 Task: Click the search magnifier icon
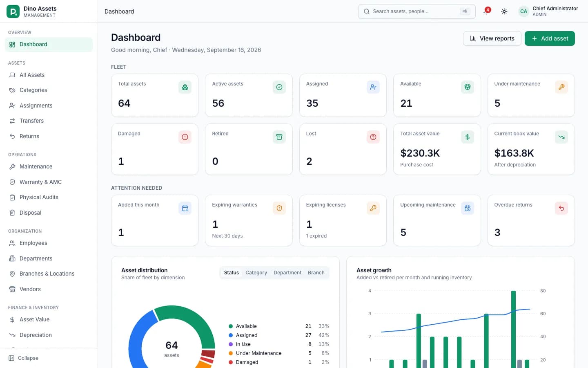pos(367,11)
